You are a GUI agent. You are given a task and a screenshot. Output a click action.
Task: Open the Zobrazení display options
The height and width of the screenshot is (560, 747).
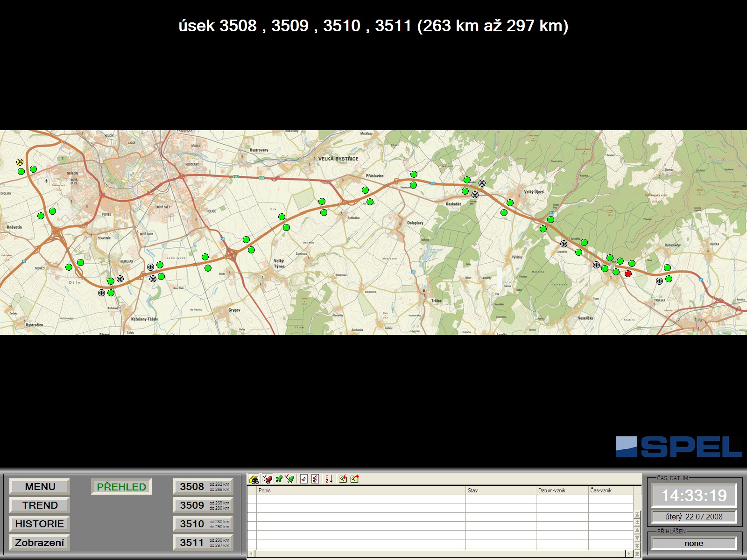[x=40, y=543]
